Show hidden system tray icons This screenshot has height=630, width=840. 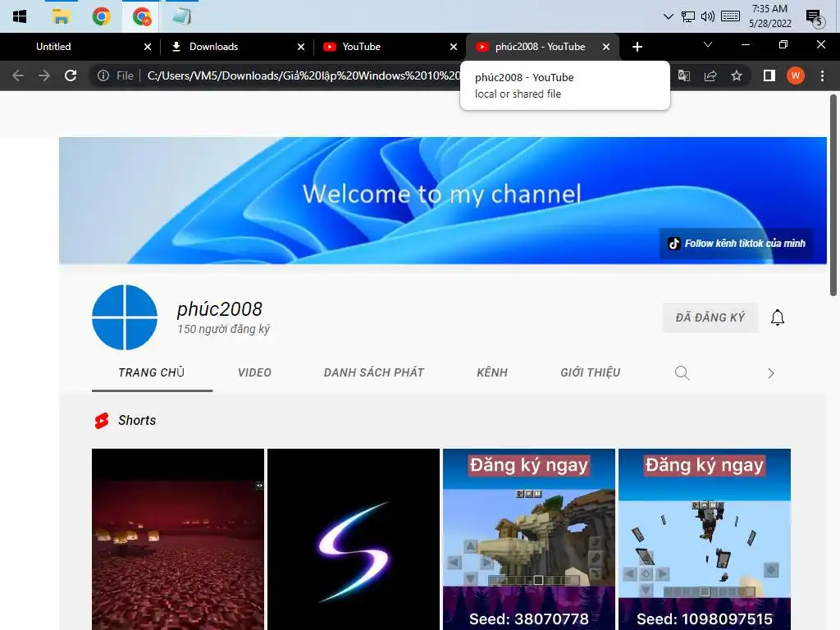(668, 16)
